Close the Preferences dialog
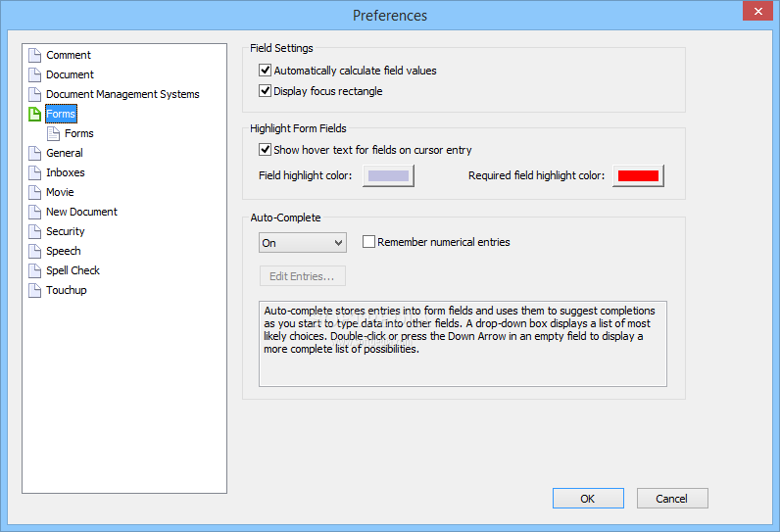Viewport: 780px width, 532px height. pyautogui.click(x=757, y=11)
